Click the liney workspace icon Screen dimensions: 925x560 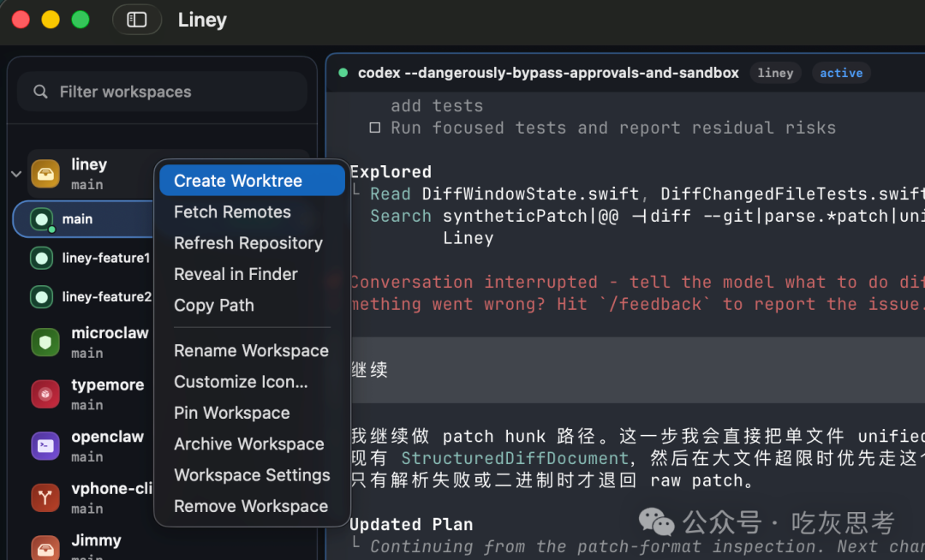45,173
